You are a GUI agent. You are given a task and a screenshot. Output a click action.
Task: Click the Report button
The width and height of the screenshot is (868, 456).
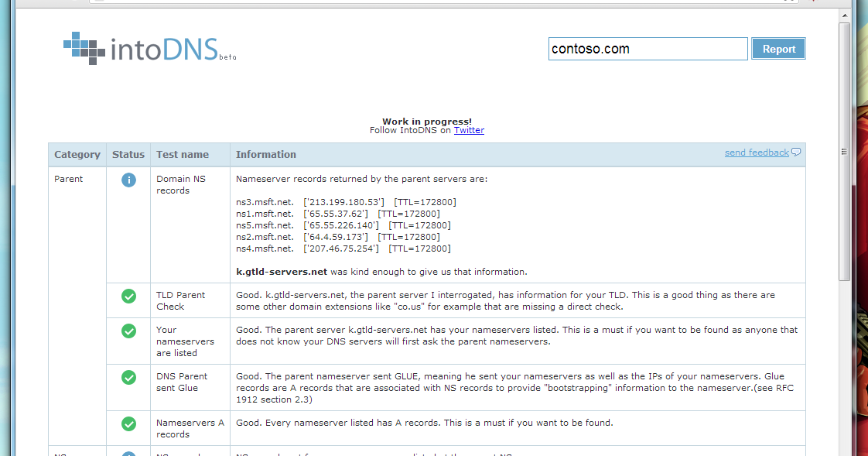(x=778, y=49)
